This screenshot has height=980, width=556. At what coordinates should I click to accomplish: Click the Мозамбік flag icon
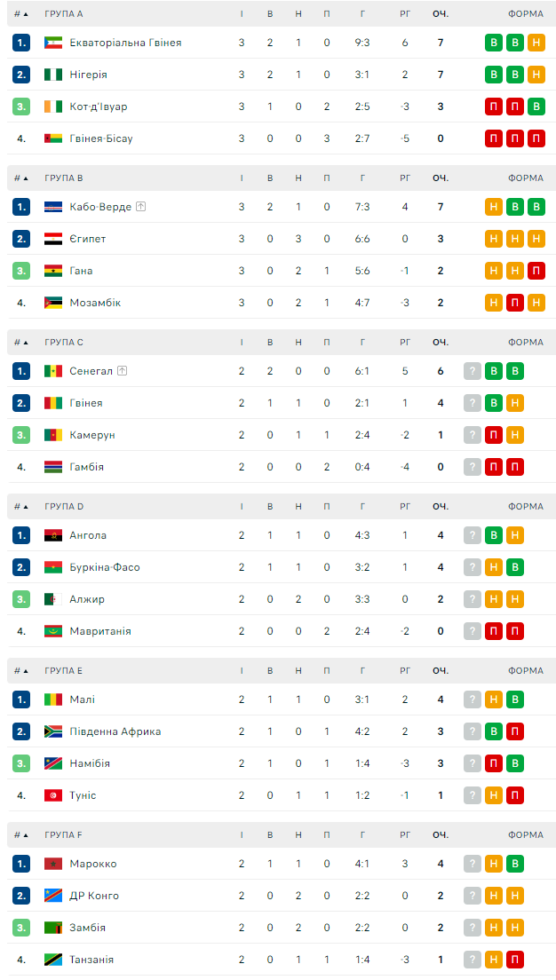(x=53, y=303)
